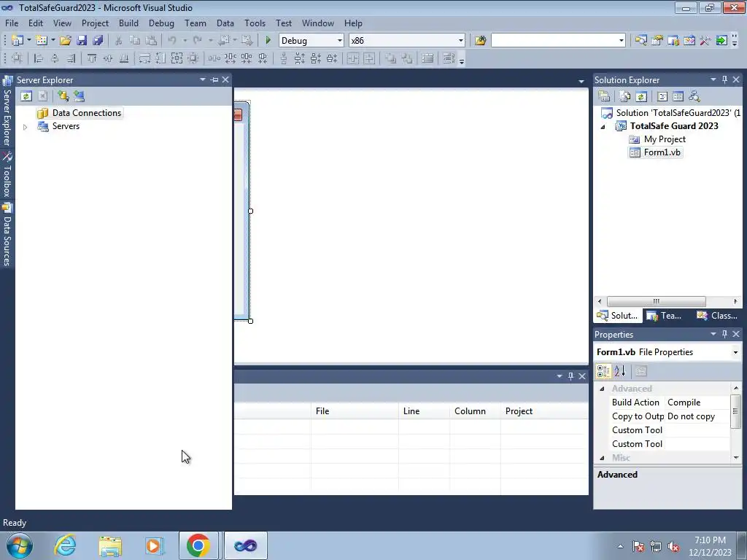Click the Column header in Error List
The height and width of the screenshot is (560, 747).
[x=475, y=411]
